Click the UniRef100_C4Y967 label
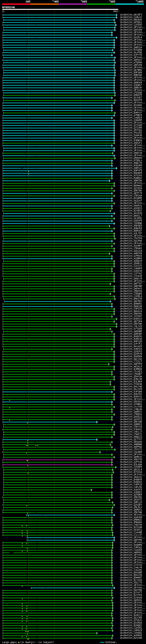Screen dimensions: 146x644 (131, 316)
